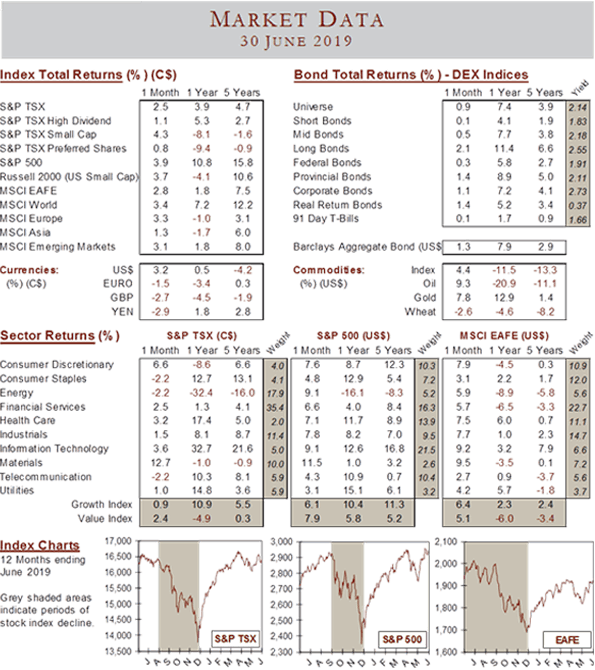Click 'S&P 500 (US$)' sector column heading
Viewport: 595px width, 670px height.
[x=353, y=336]
